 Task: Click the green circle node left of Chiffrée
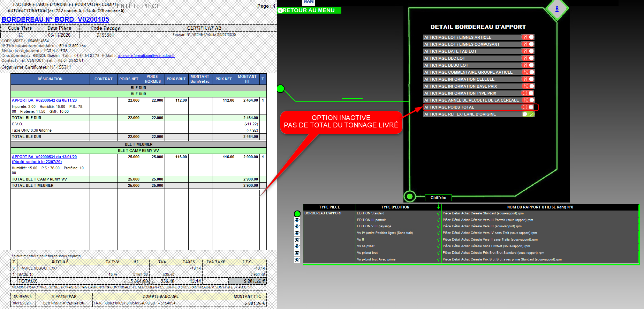coord(410,196)
